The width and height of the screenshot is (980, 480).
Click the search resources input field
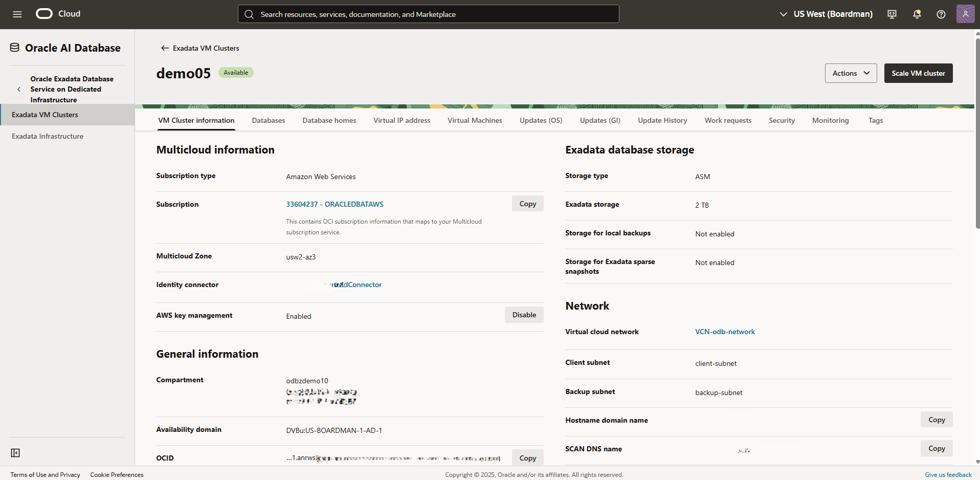coord(428,14)
